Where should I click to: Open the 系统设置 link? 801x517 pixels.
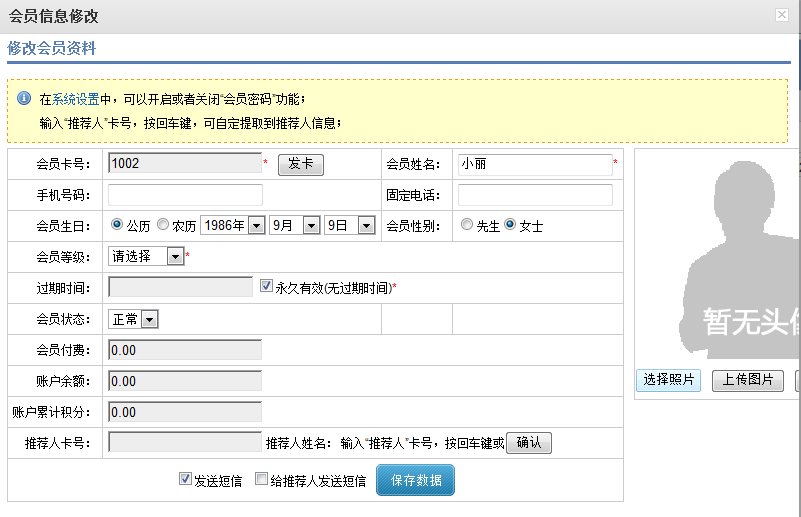tap(76, 99)
